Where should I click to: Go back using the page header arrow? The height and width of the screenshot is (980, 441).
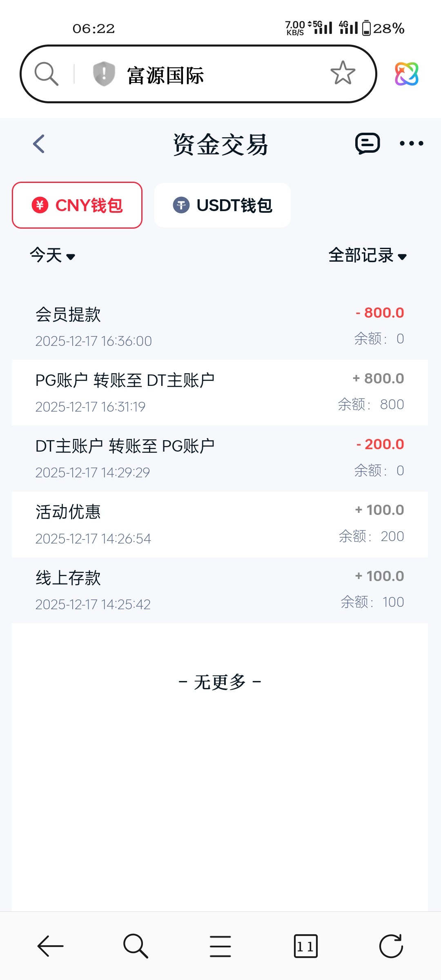click(39, 144)
